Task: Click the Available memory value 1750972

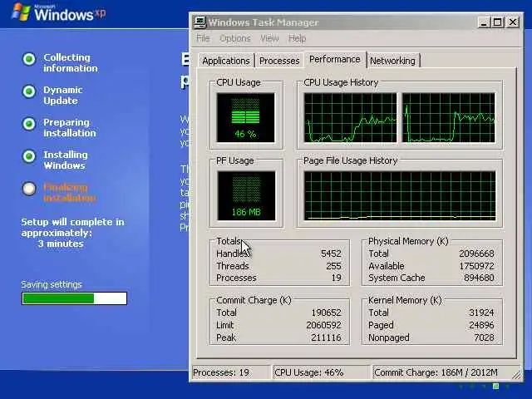Action: point(476,266)
